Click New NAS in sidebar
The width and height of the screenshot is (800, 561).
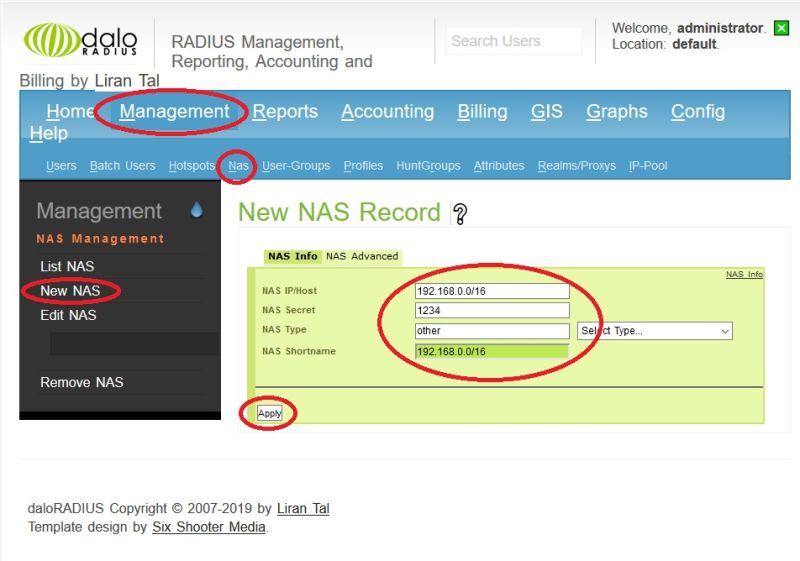70,291
